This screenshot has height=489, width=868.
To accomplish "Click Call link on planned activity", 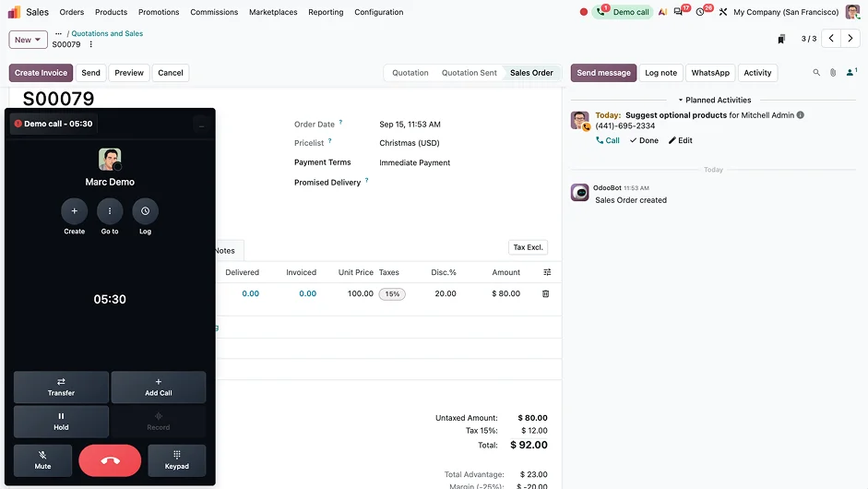I will [607, 140].
